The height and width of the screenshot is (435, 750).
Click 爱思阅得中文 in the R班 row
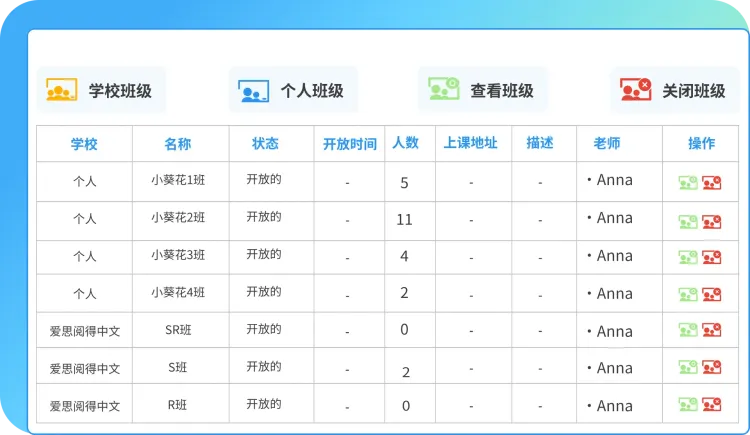[85, 406]
